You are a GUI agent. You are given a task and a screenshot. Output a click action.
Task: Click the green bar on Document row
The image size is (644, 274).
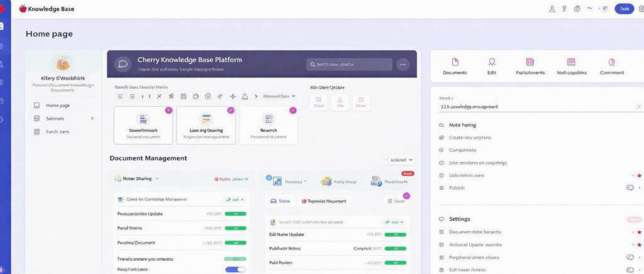click(x=236, y=243)
